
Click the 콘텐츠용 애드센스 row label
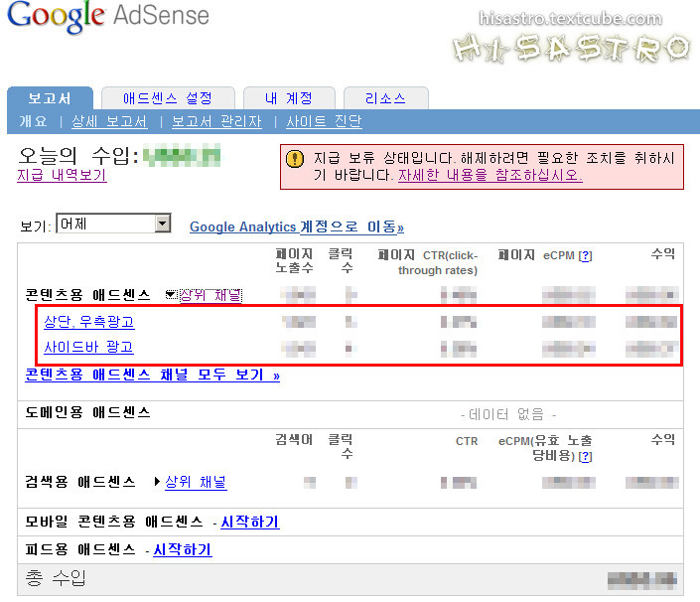click(87, 295)
